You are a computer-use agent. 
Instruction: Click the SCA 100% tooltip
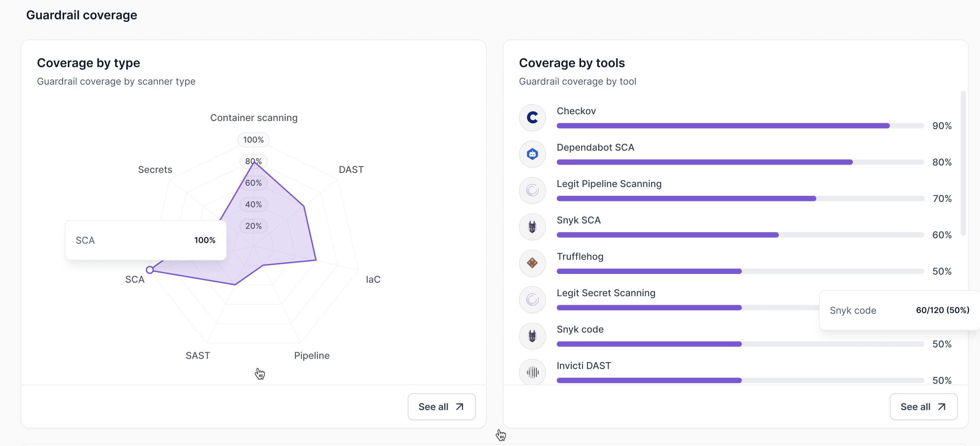pos(146,240)
